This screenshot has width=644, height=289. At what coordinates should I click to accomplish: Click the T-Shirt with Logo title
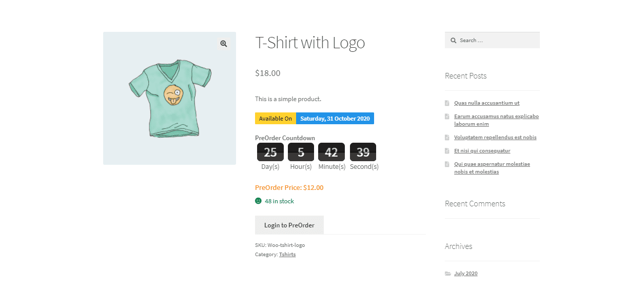pyautogui.click(x=310, y=43)
